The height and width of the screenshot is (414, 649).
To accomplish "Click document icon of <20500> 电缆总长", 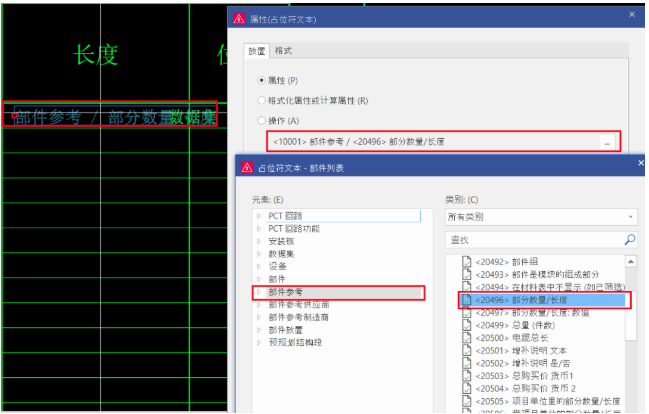I will (466, 338).
